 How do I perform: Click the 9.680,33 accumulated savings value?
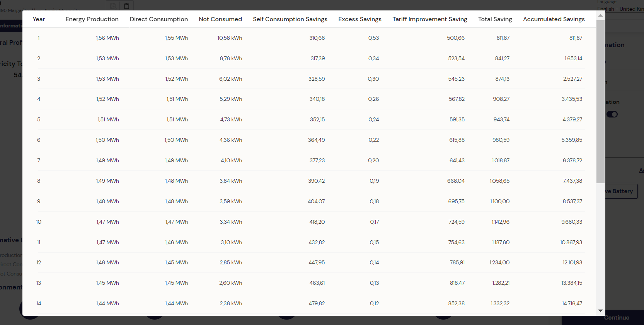(572, 222)
